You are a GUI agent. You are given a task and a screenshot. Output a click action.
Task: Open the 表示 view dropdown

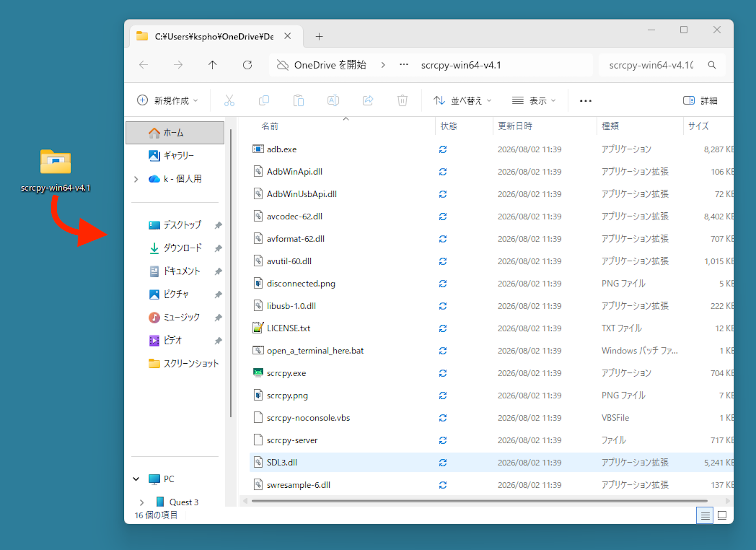534,100
